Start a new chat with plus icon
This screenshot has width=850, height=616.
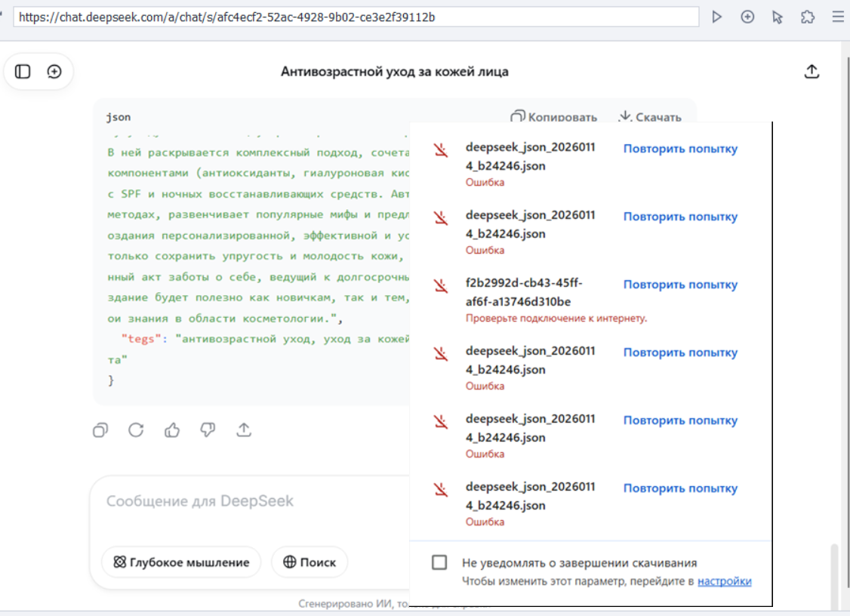[x=54, y=72]
